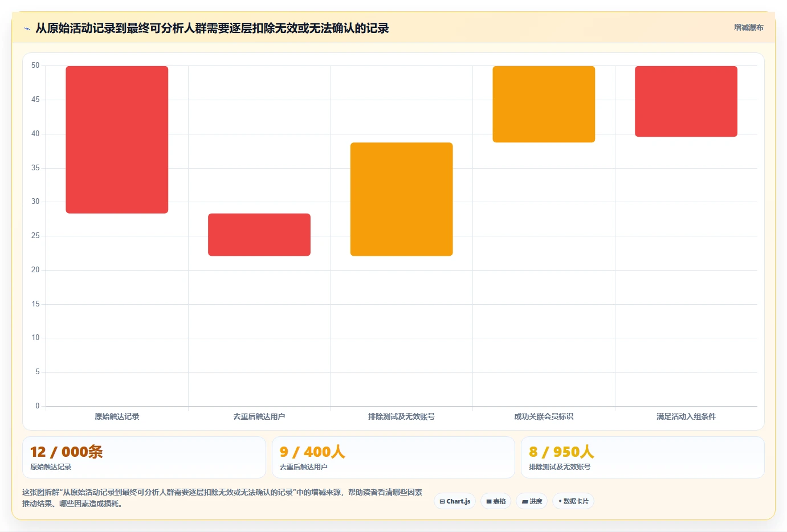The image size is (787, 532).
Task: Click the 数据卡片 chip
Action: 573,501
